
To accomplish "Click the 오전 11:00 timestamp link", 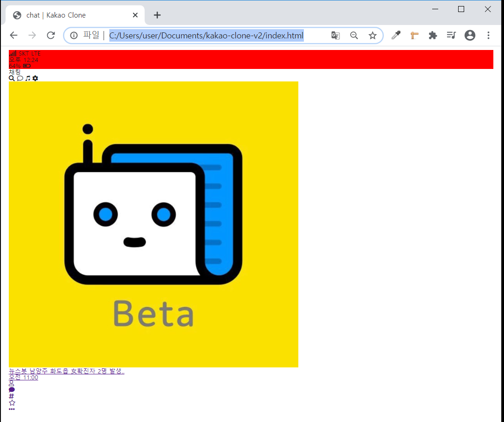I will click(24, 378).
